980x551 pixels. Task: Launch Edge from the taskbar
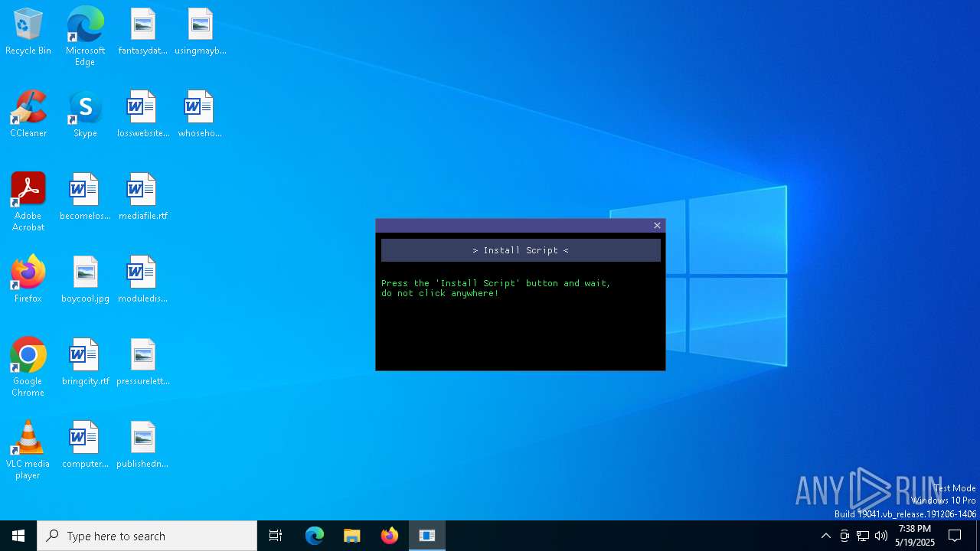click(315, 536)
